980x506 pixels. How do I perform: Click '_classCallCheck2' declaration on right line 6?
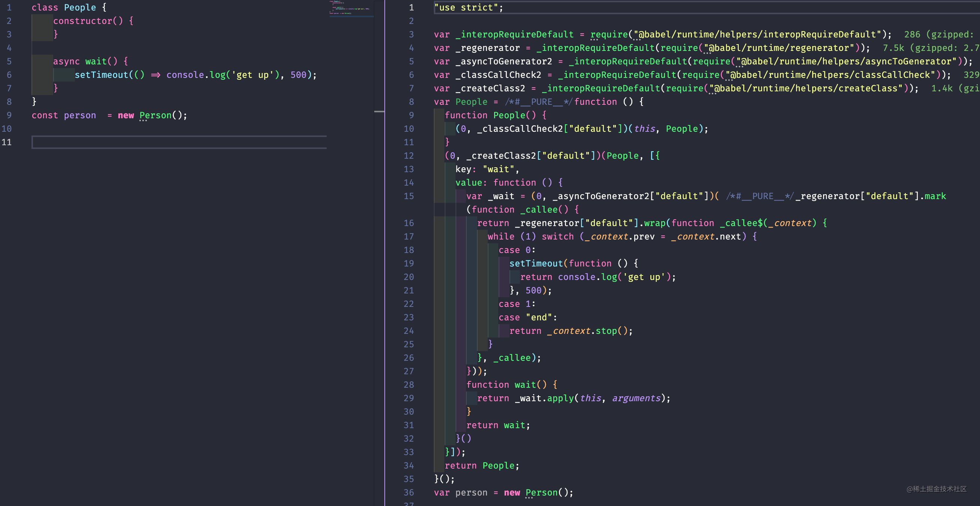point(498,75)
